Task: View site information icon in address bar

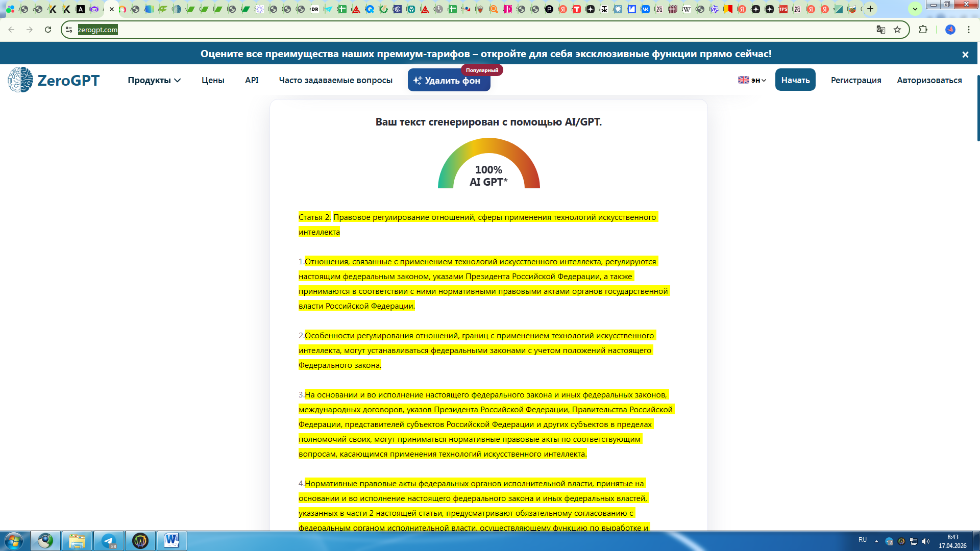Action: 69,30
